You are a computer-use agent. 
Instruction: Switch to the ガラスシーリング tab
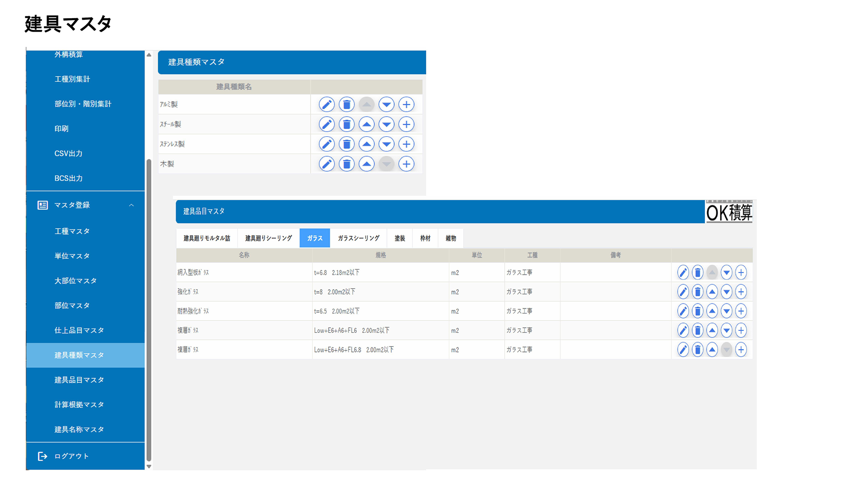[358, 238]
